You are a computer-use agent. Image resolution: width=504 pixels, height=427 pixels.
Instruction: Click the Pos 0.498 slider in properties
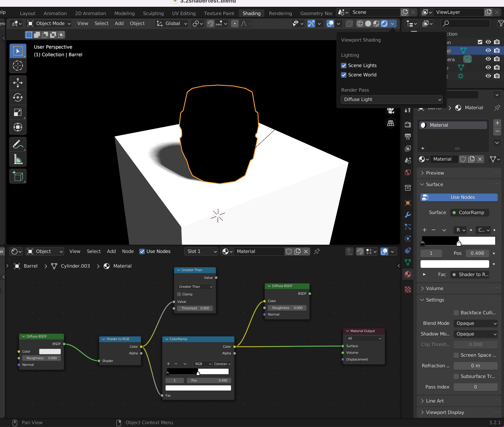[477, 253]
